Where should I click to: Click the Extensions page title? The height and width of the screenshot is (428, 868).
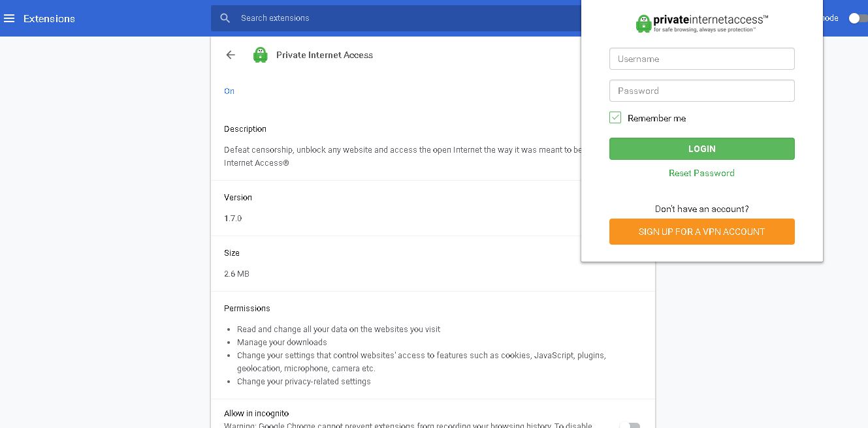[49, 18]
